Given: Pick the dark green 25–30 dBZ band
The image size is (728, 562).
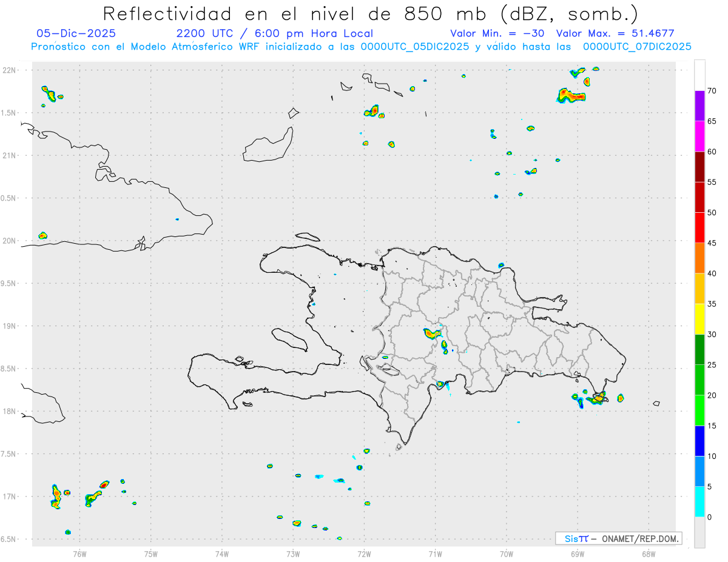Looking at the screenshot, I should pyautogui.click(x=699, y=350).
